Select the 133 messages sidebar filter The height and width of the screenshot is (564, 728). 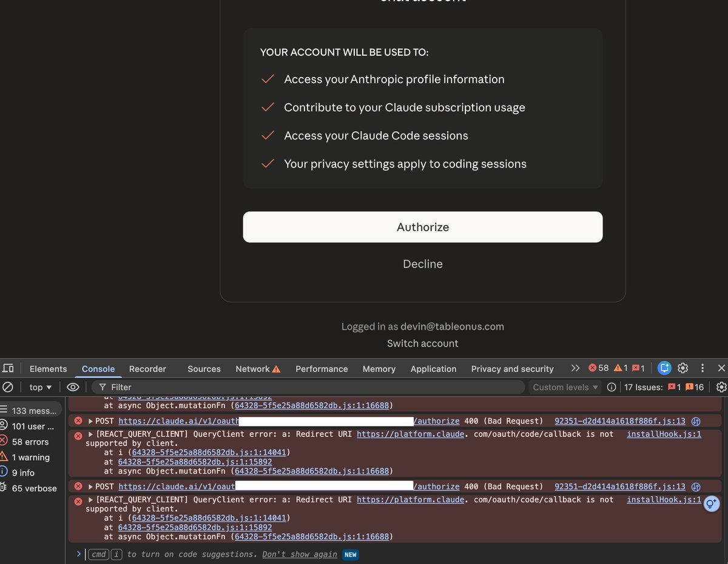coord(31,411)
